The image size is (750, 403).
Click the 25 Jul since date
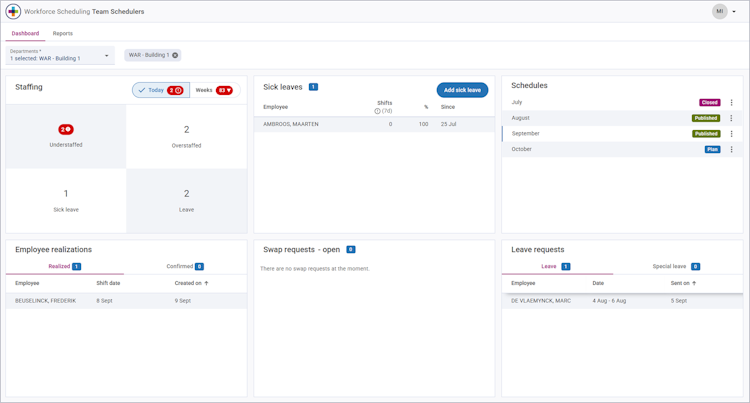449,124
